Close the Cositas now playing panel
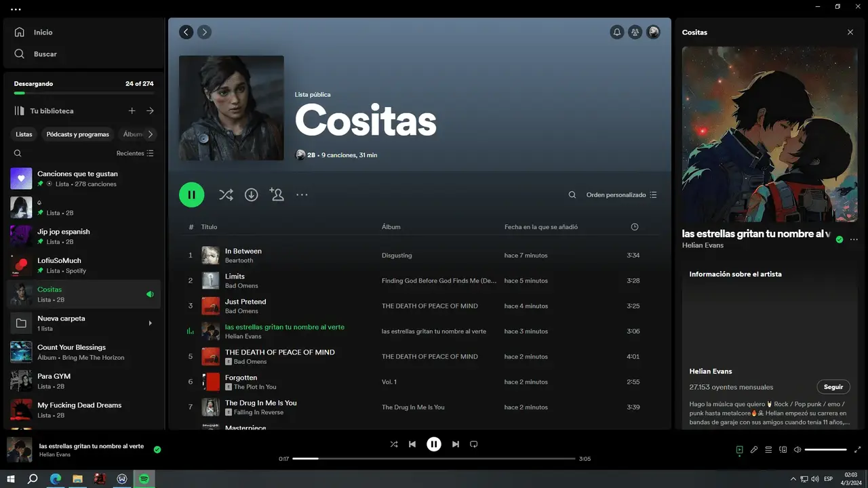 pos(850,32)
